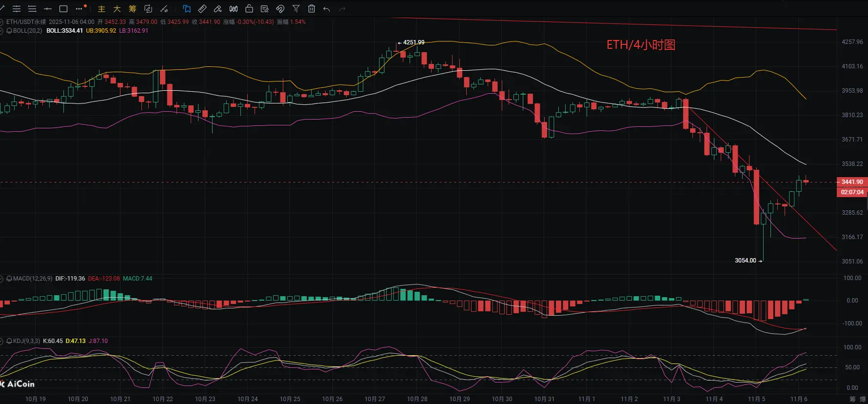Viewport: 868px width, 404px height.
Task: Click the filter funnel icon
Action: coord(296,9)
